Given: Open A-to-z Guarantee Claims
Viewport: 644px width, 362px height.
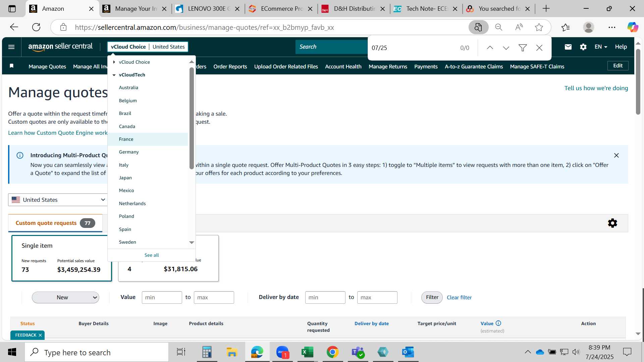Looking at the screenshot, I should click(x=474, y=66).
